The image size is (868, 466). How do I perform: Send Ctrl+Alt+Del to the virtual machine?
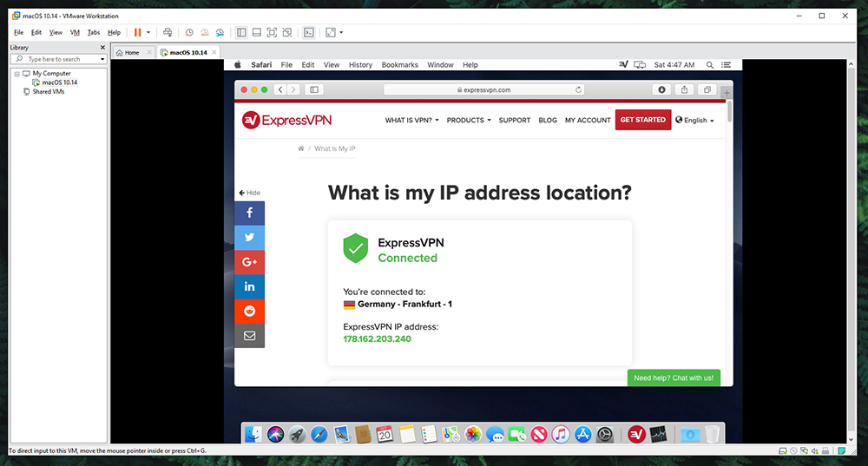[x=168, y=33]
